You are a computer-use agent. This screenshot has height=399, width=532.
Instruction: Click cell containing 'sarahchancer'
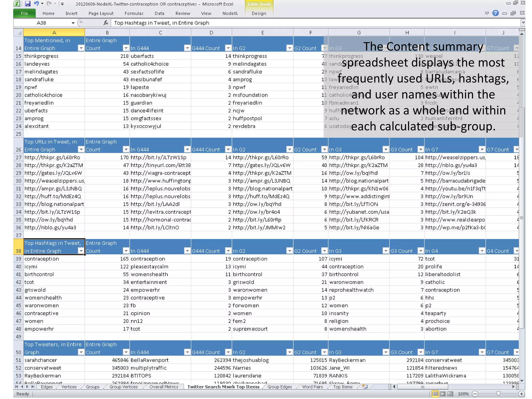point(54,360)
